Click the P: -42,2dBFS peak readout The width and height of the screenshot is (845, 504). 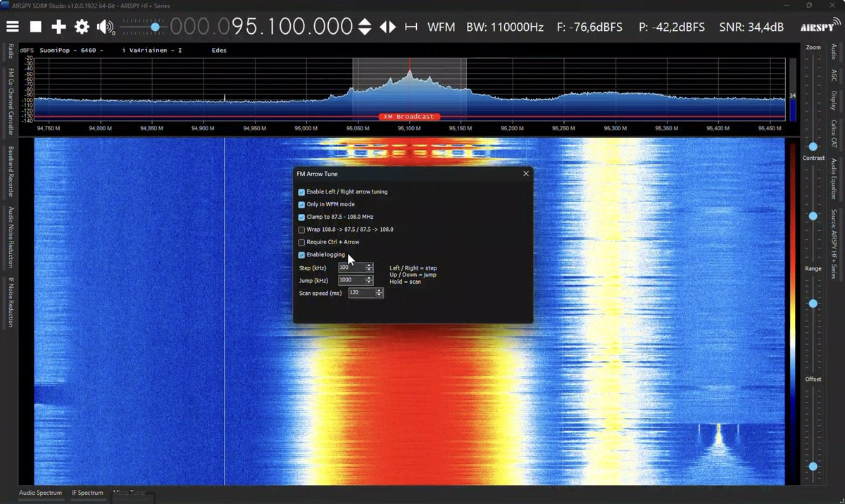pyautogui.click(x=672, y=27)
